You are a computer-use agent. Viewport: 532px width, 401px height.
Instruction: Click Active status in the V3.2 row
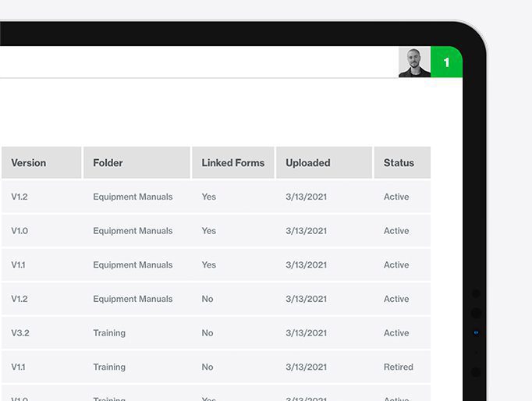(x=396, y=333)
